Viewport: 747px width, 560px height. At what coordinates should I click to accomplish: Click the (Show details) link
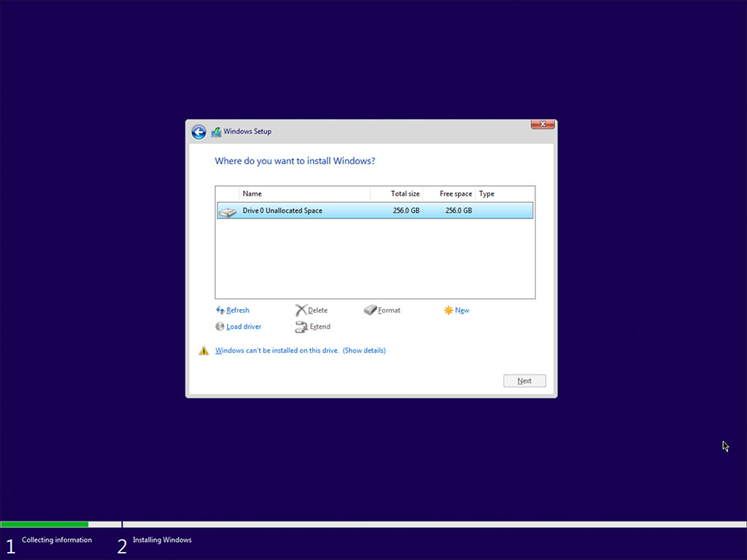coord(365,351)
